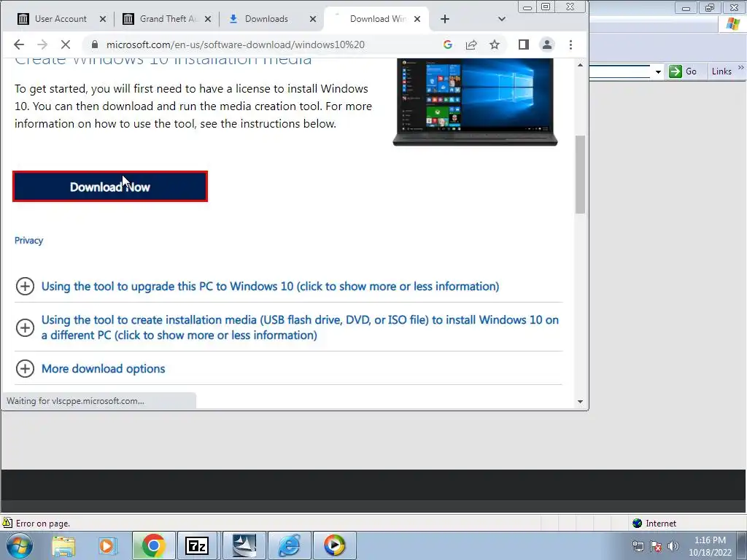Open 7-Zip from the taskbar
Image resolution: width=747 pixels, height=560 pixels.
pyautogui.click(x=197, y=545)
